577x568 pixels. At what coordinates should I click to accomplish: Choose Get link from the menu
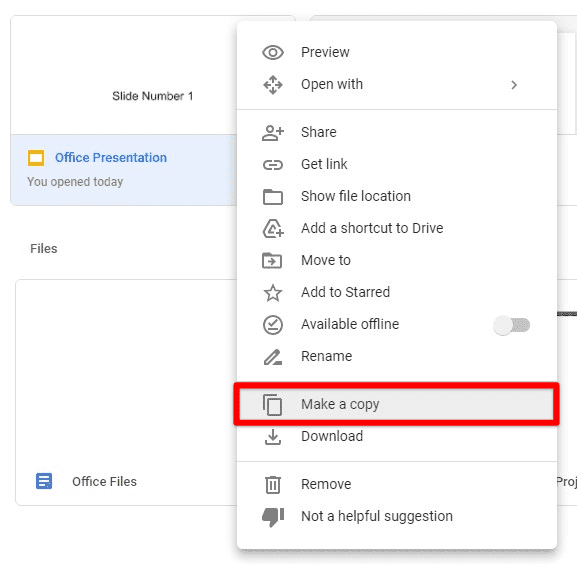point(397,164)
